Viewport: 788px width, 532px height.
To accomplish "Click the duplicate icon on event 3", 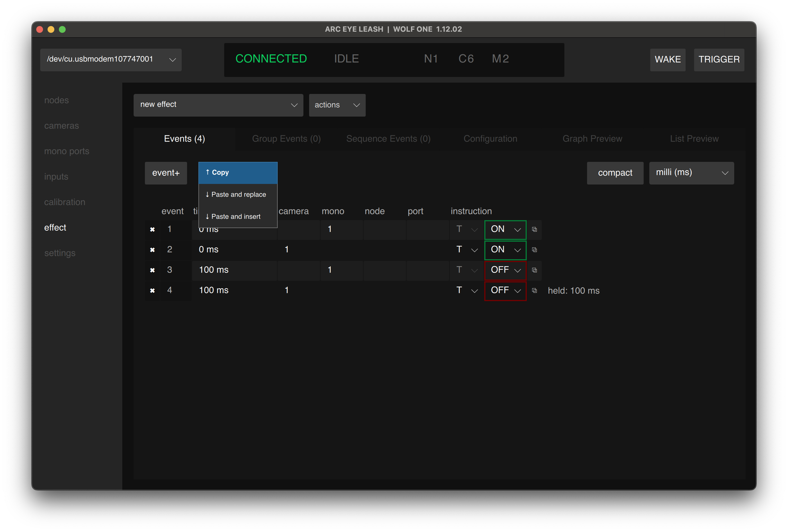I will pyautogui.click(x=534, y=270).
